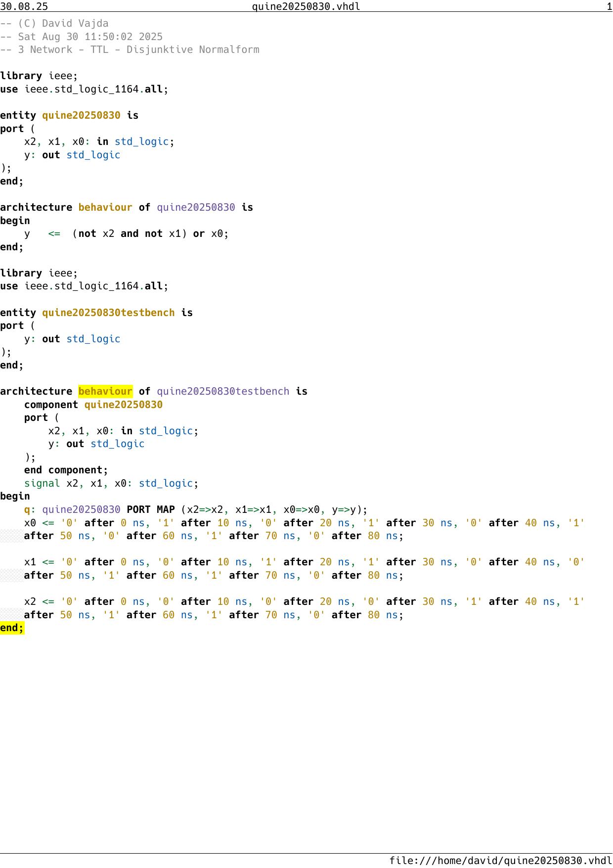The height and width of the screenshot is (868, 613).
Task: Click the file URL in the page footer
Action: point(500,861)
